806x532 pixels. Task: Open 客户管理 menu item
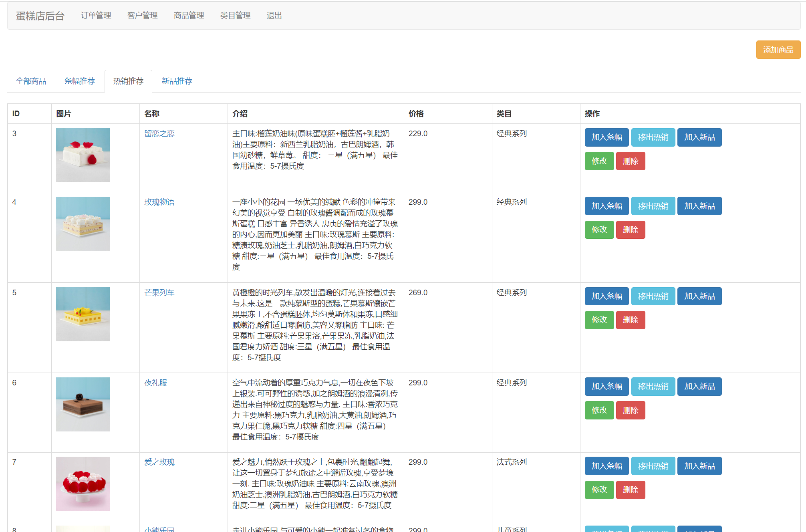[142, 16]
